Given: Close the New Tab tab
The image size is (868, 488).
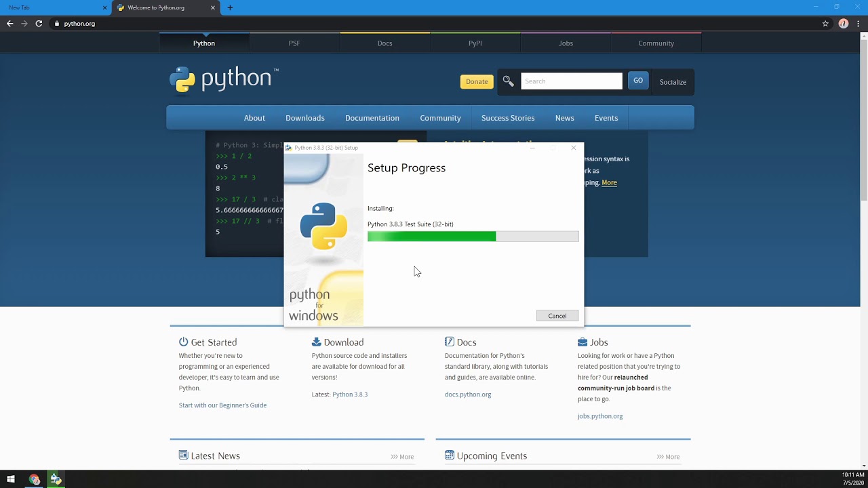Looking at the screenshot, I should click(x=104, y=7).
